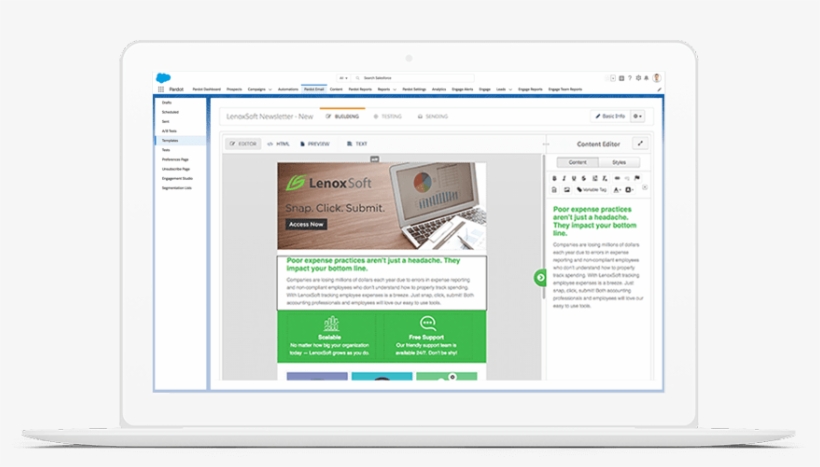Open the HTML view tab

click(x=278, y=144)
